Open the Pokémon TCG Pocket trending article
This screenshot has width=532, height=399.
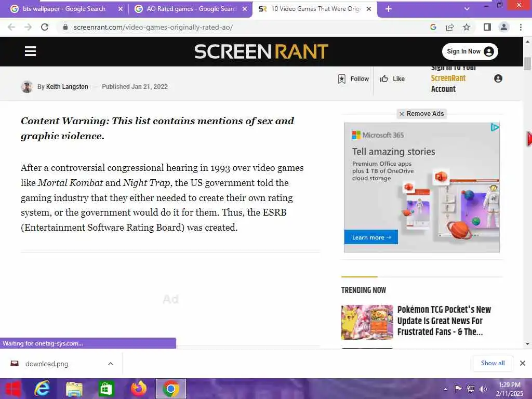(x=444, y=320)
